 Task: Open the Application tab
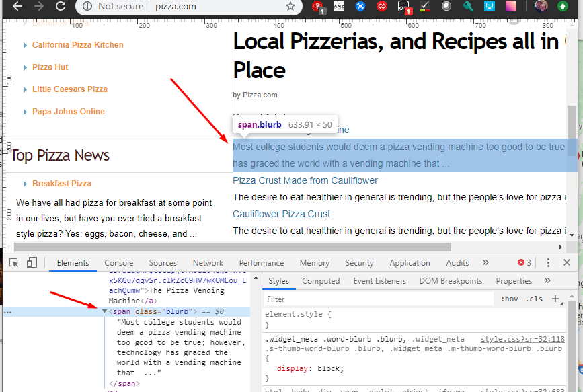click(410, 263)
